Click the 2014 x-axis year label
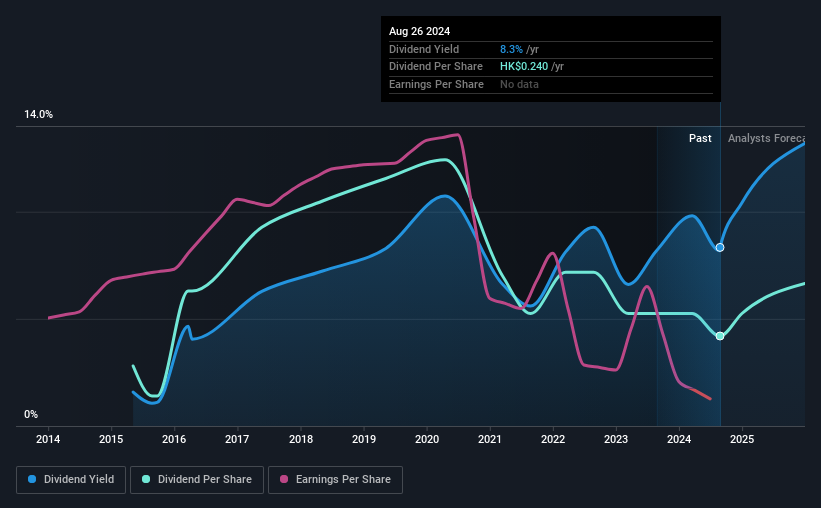Image resolution: width=821 pixels, height=508 pixels. [48, 439]
